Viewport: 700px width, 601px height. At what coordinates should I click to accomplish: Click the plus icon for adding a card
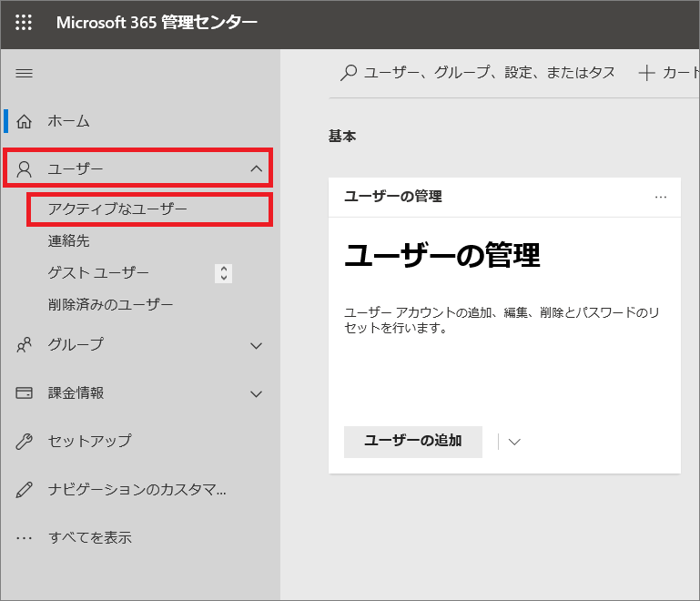646,72
